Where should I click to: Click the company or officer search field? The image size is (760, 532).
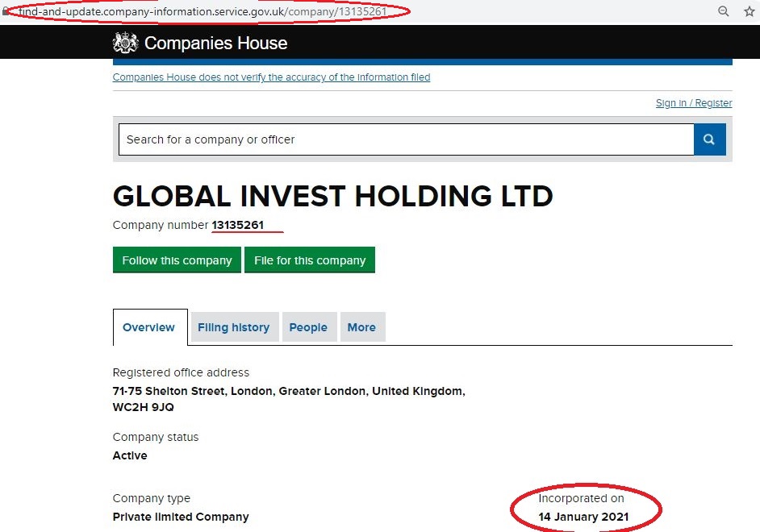click(x=406, y=139)
